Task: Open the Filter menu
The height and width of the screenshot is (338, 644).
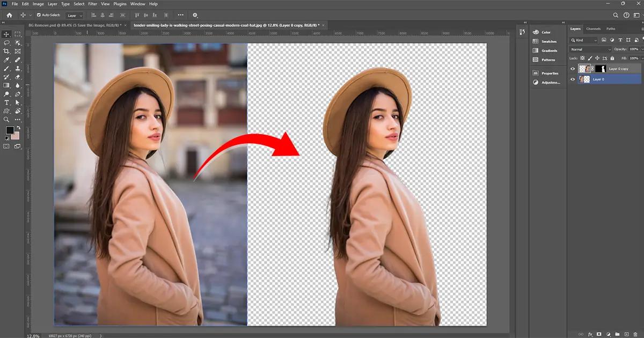Action: pos(92,4)
